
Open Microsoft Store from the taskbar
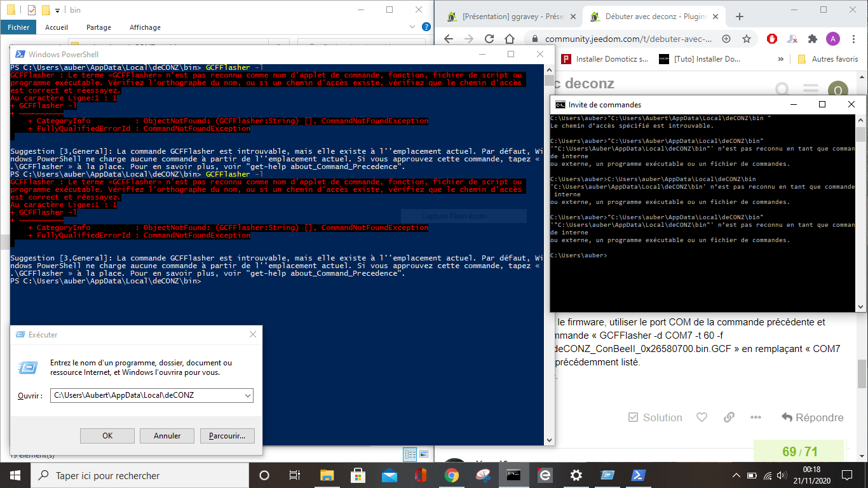(x=358, y=475)
